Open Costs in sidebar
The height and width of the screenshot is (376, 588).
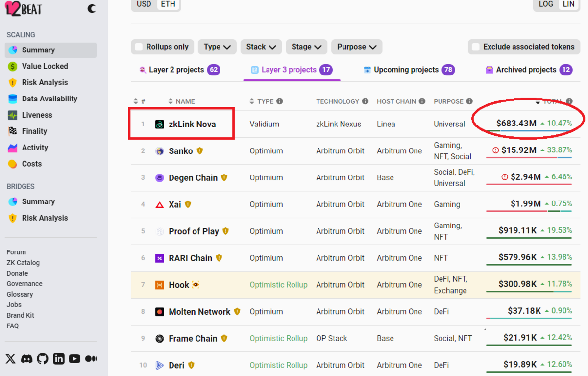[51, 164]
